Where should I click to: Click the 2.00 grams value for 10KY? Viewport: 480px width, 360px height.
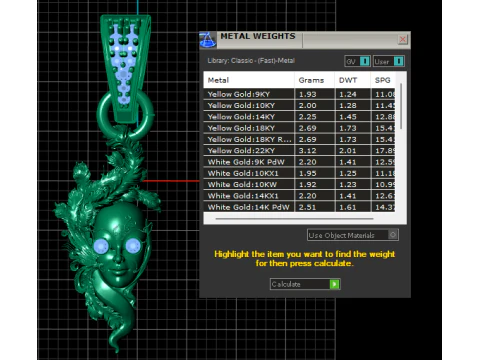[307, 106]
